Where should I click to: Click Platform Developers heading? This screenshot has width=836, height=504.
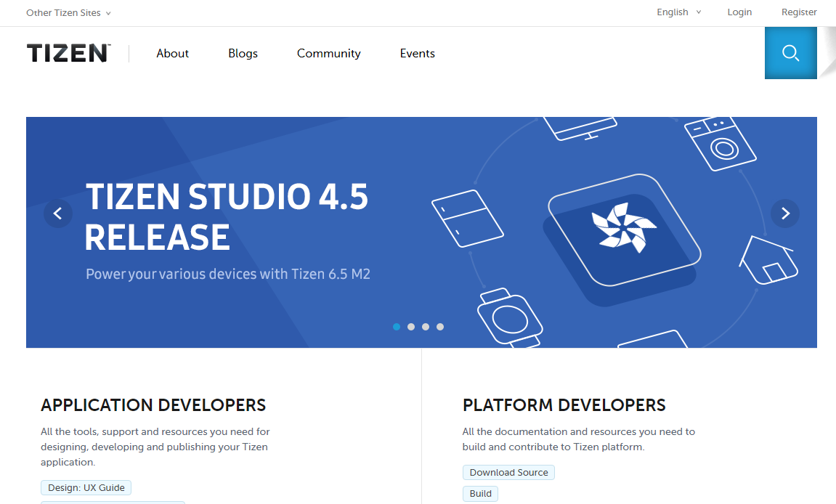(x=564, y=405)
